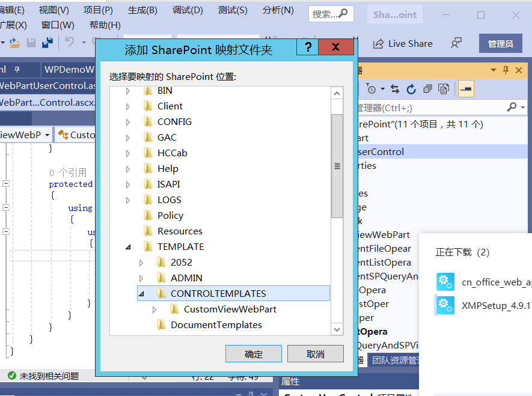Collapse the TEMPLATE folder node
Image resolution: width=532 pixels, height=396 pixels.
128,247
